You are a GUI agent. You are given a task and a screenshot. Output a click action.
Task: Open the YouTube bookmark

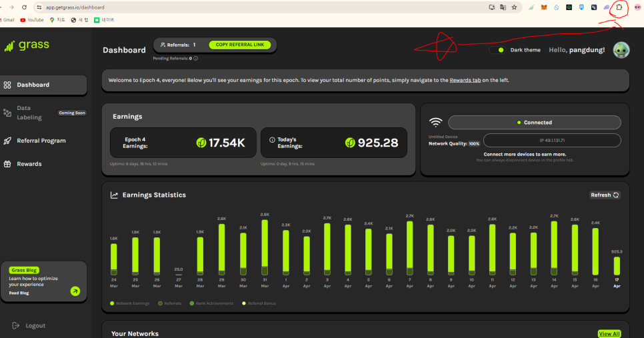(31, 20)
